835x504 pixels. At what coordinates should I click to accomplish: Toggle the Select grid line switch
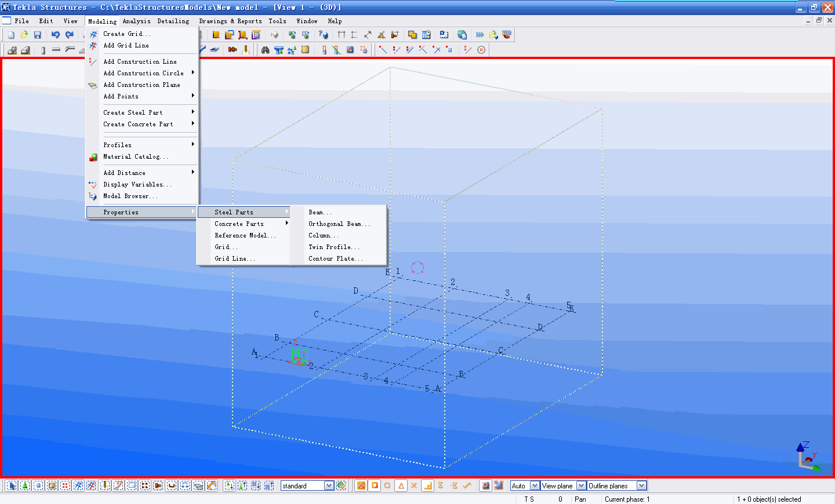point(92,485)
